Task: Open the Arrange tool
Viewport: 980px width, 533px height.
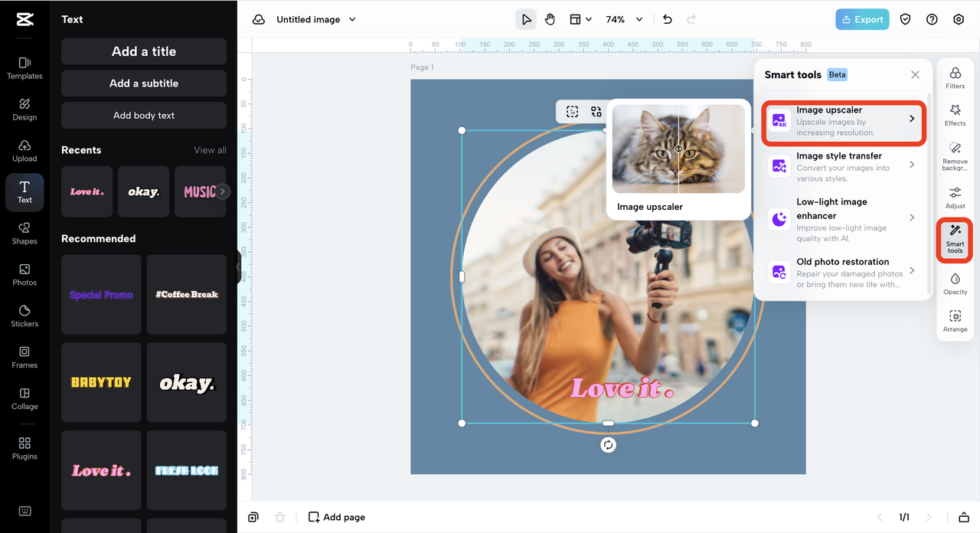Action: (x=955, y=321)
